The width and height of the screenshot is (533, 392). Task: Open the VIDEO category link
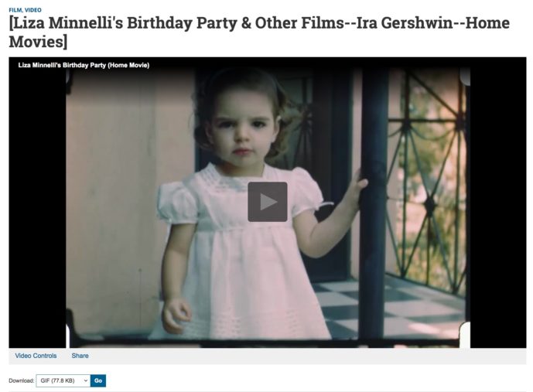[x=33, y=10]
